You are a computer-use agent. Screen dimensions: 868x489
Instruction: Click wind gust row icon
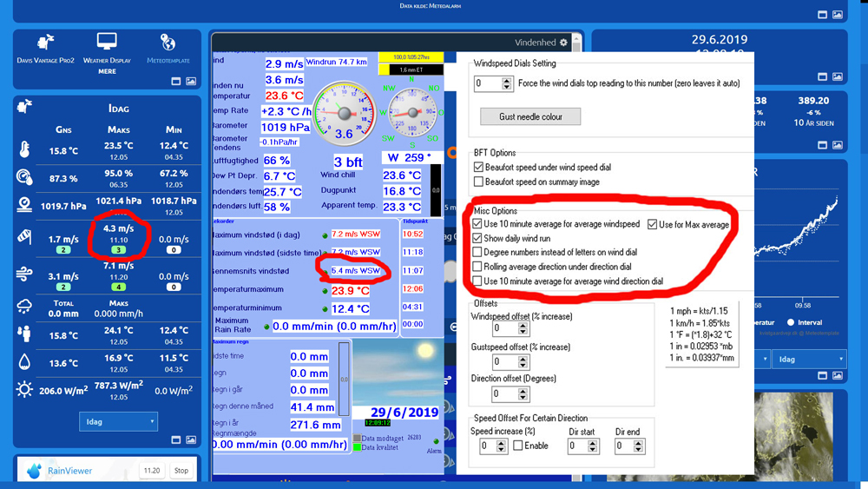[24, 273]
